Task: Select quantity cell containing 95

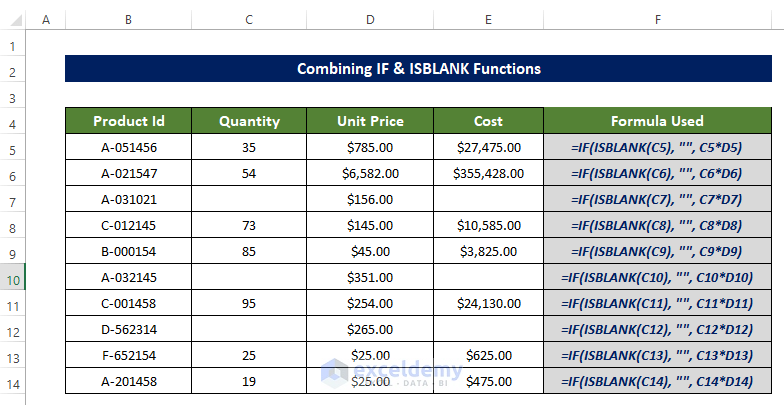Action: coord(249,303)
